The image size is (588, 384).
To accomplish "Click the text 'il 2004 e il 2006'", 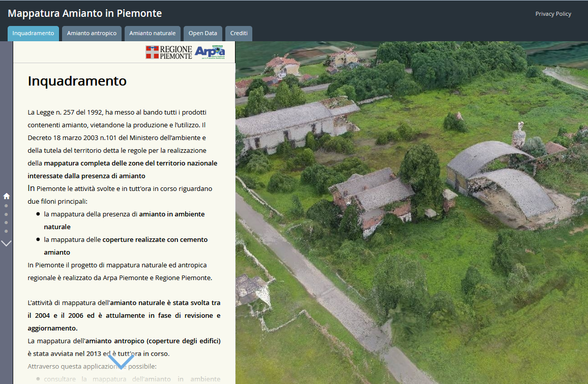I will (55, 316).
